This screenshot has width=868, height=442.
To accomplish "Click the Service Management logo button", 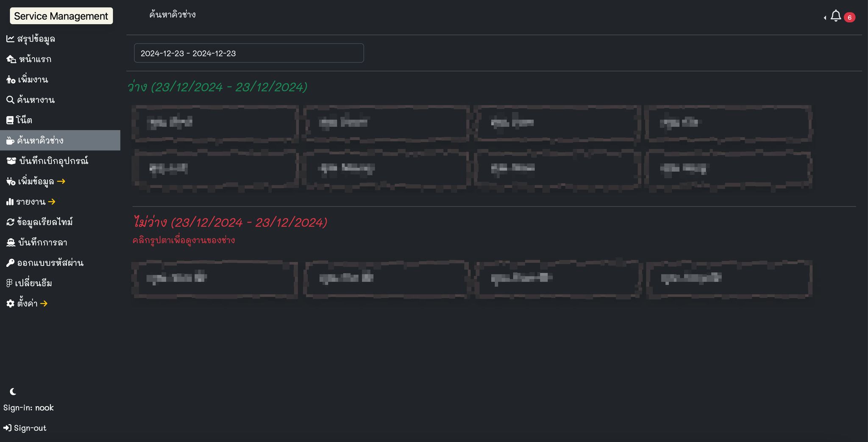I will (x=61, y=16).
